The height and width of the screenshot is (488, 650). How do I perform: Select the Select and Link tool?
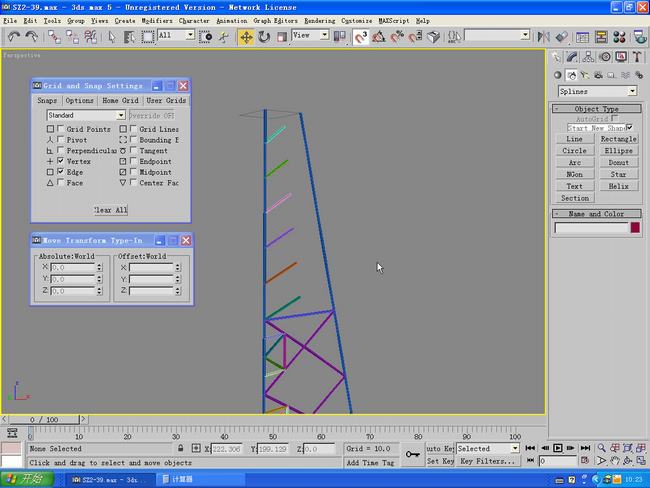pos(54,37)
